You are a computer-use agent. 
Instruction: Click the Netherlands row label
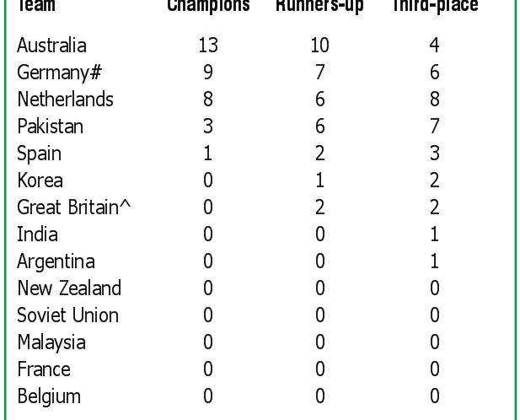[x=65, y=100]
